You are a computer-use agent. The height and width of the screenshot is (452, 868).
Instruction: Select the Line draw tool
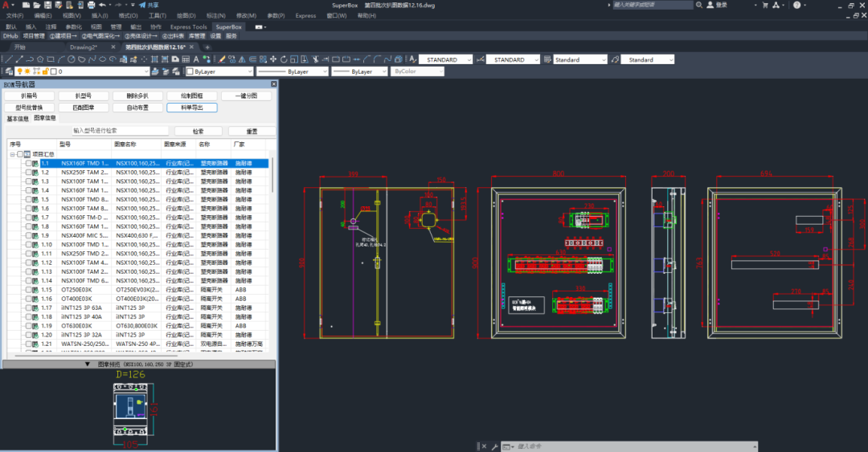[x=9, y=59]
